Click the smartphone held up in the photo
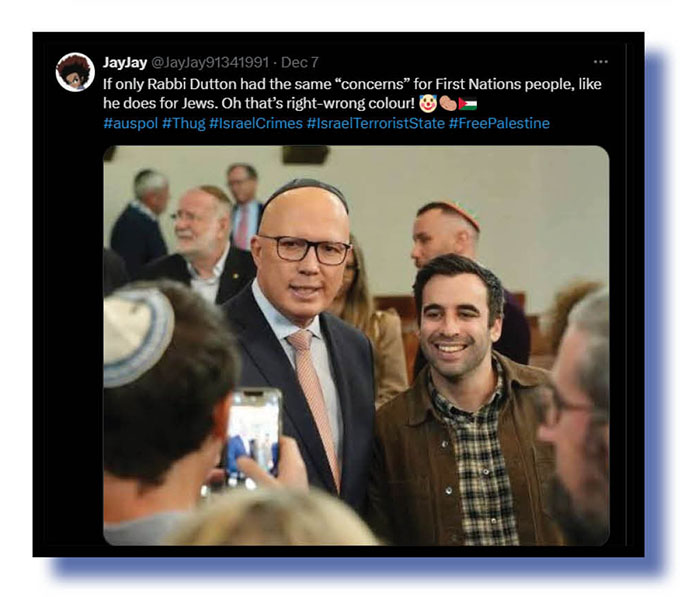This screenshot has width=680, height=597. pos(252,438)
